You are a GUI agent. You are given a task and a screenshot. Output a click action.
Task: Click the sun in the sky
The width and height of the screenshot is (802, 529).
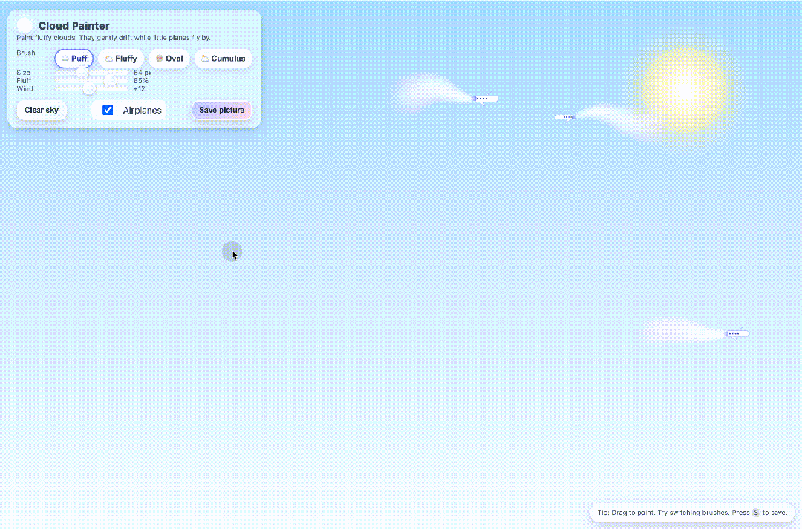[x=682, y=90]
